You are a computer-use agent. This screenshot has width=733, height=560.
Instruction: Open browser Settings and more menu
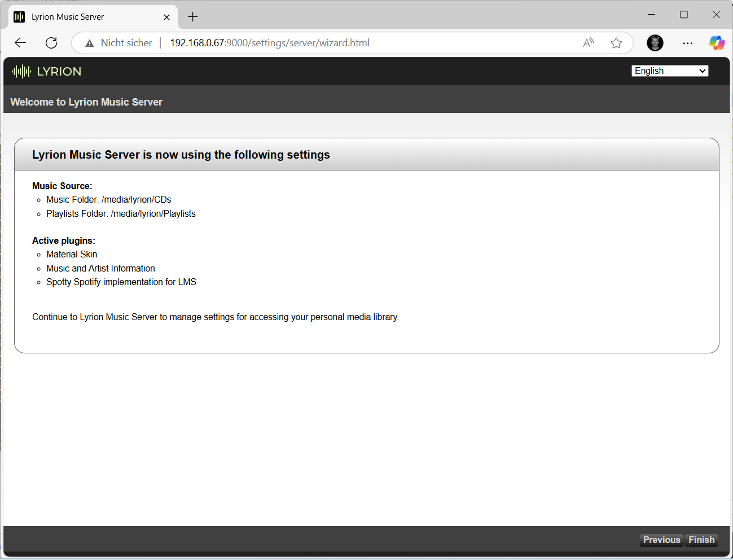coord(687,43)
